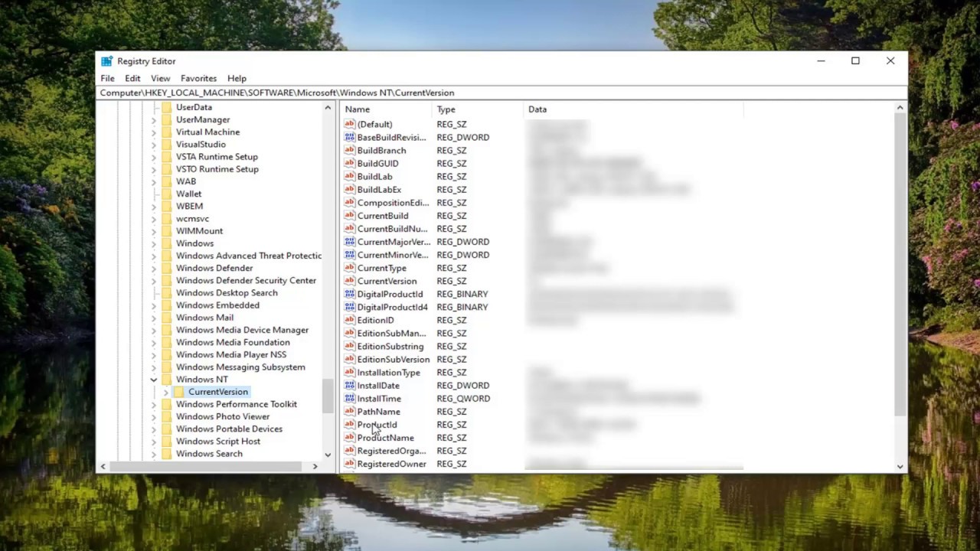Select the ProductName value
The image size is (980, 551).
coord(385,438)
